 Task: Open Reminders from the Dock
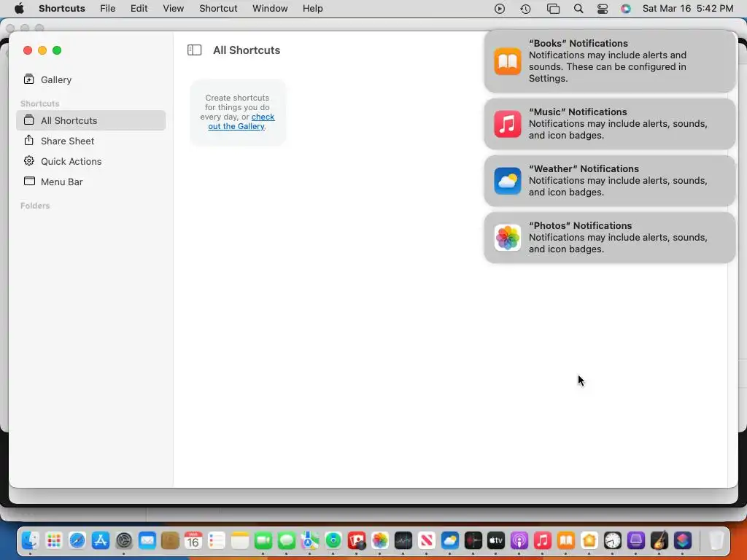(216, 540)
